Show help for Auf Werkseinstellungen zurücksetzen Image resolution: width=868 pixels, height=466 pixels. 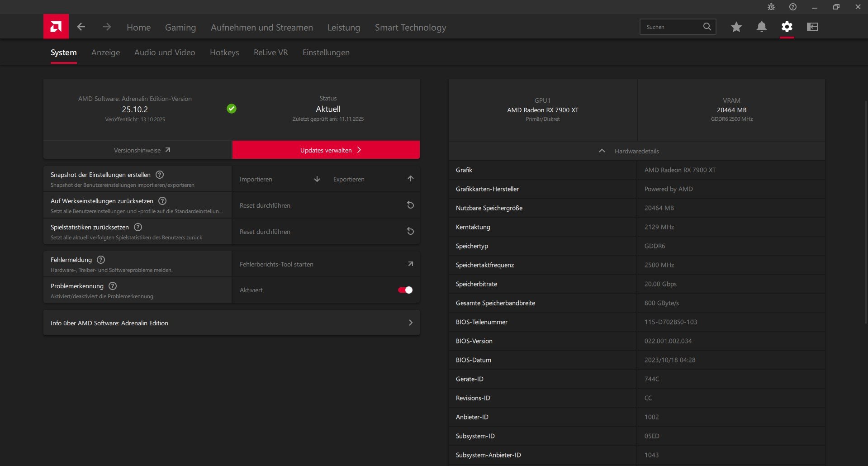(162, 201)
